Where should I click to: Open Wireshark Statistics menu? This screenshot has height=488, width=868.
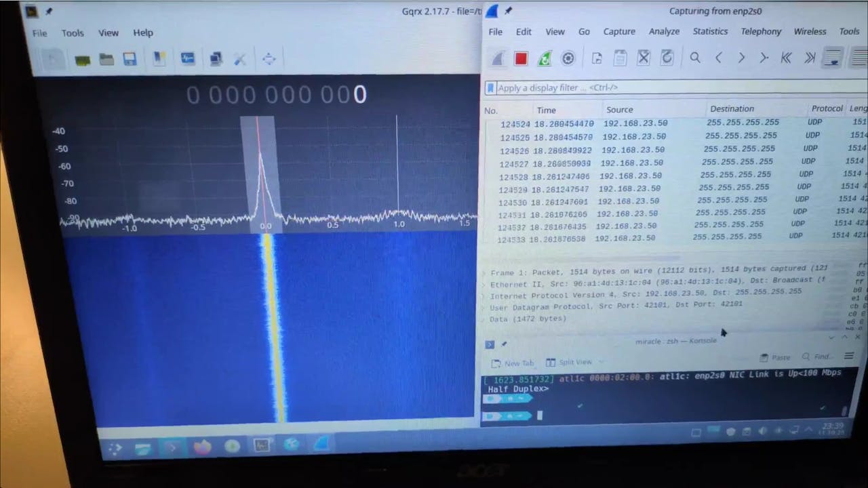(x=709, y=31)
